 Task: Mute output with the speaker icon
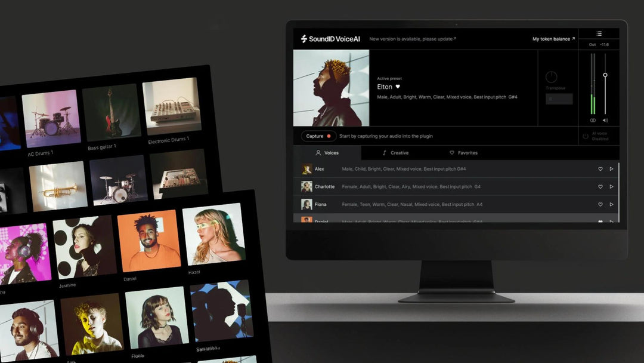[605, 121]
